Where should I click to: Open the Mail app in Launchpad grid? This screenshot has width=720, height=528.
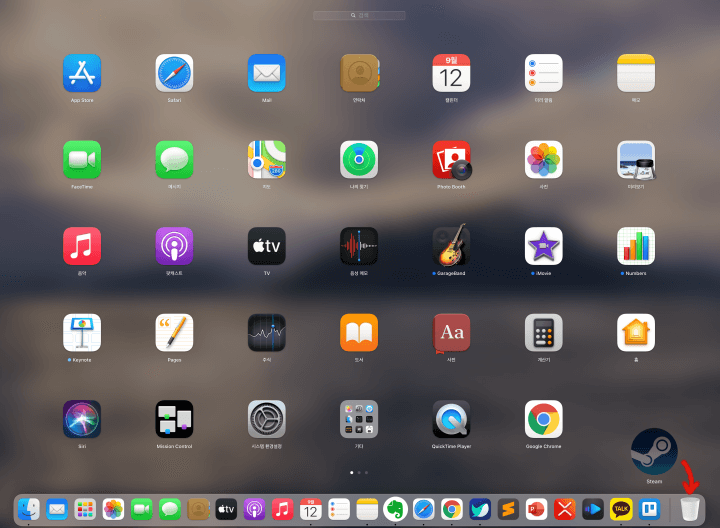(267, 73)
